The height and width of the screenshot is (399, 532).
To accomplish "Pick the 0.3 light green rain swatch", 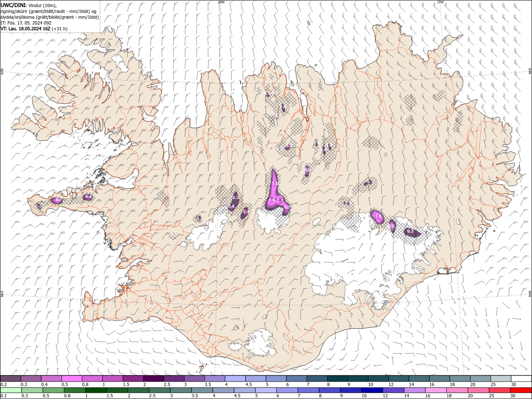I will point(32,390).
